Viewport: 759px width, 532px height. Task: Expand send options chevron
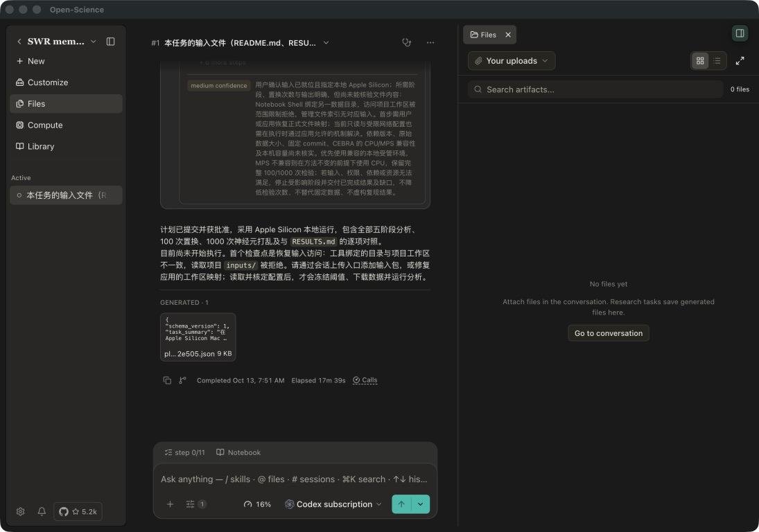coord(420,504)
